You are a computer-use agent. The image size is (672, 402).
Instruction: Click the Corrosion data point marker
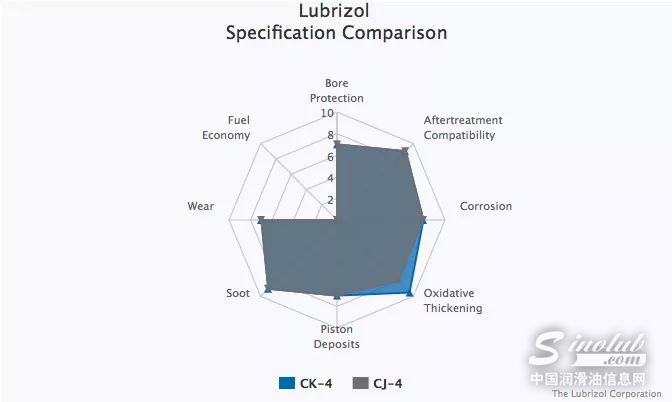coord(424,219)
